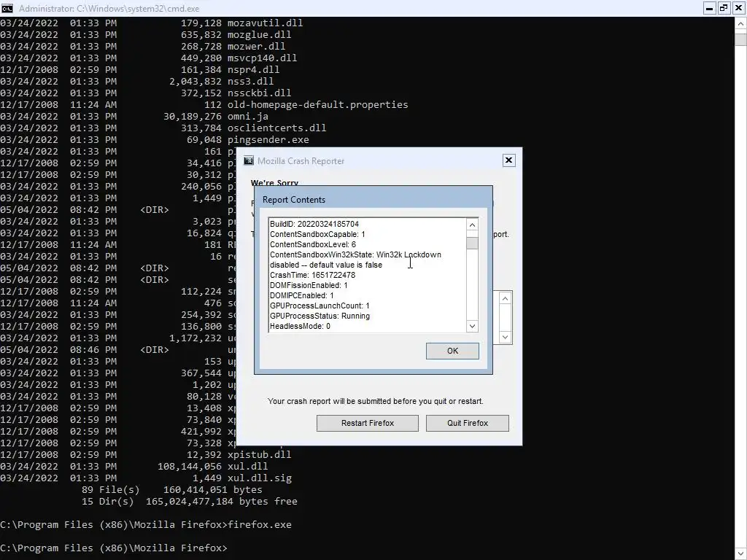
Task: Close the cmd.exe window
Action: [738, 8]
